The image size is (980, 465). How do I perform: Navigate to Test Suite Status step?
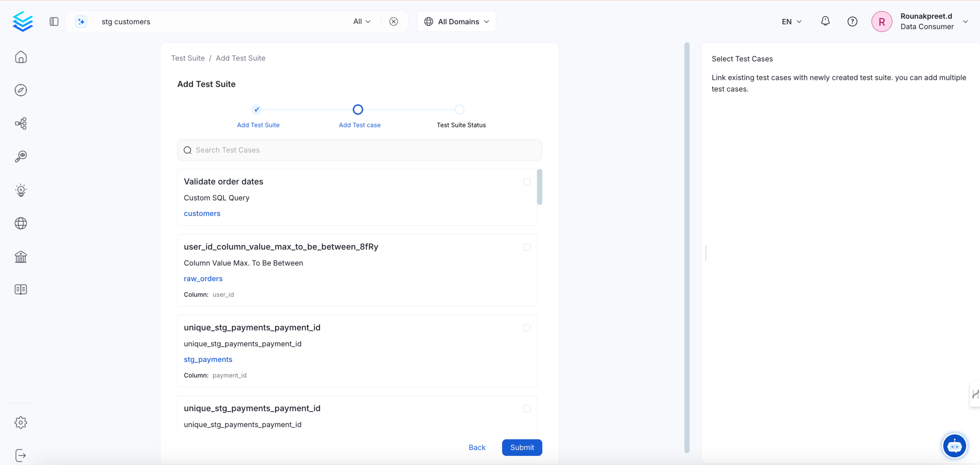(x=461, y=125)
